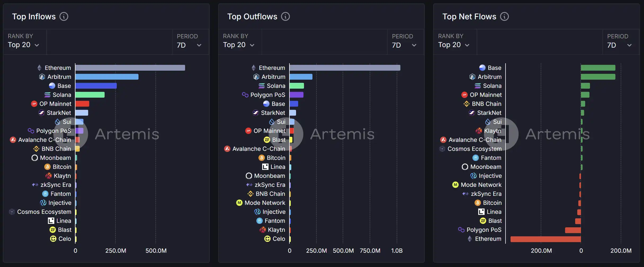Click the Arbitrum label in Top Inflows
The height and width of the screenshot is (267, 644).
59,77
